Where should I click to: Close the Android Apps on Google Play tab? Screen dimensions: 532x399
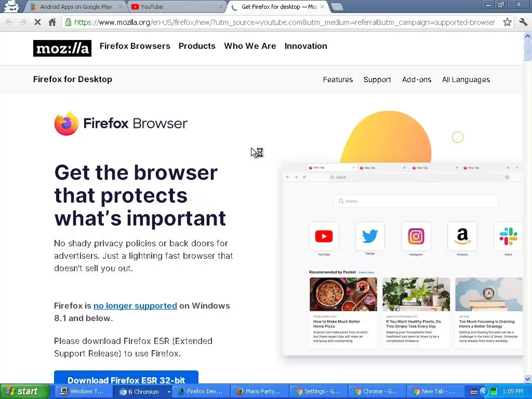[x=121, y=7]
